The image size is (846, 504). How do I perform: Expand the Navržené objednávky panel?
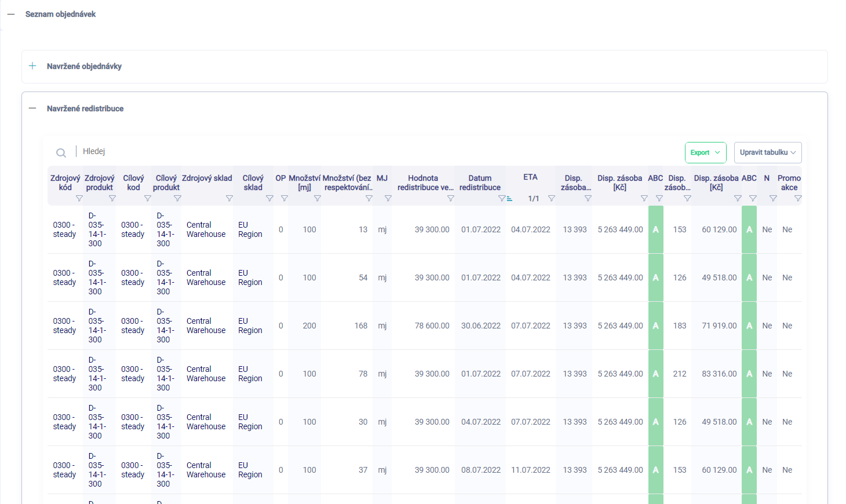[x=32, y=66]
